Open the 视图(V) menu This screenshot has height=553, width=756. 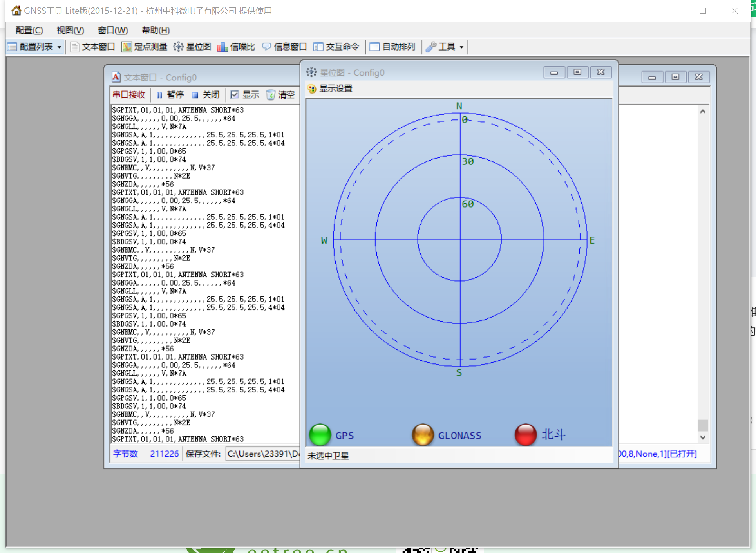[x=70, y=30]
